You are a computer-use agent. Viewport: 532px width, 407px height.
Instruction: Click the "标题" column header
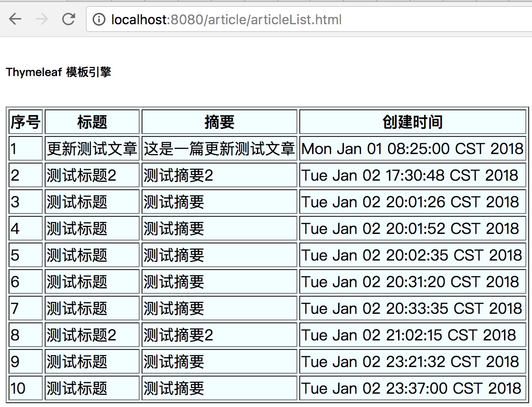click(92, 122)
